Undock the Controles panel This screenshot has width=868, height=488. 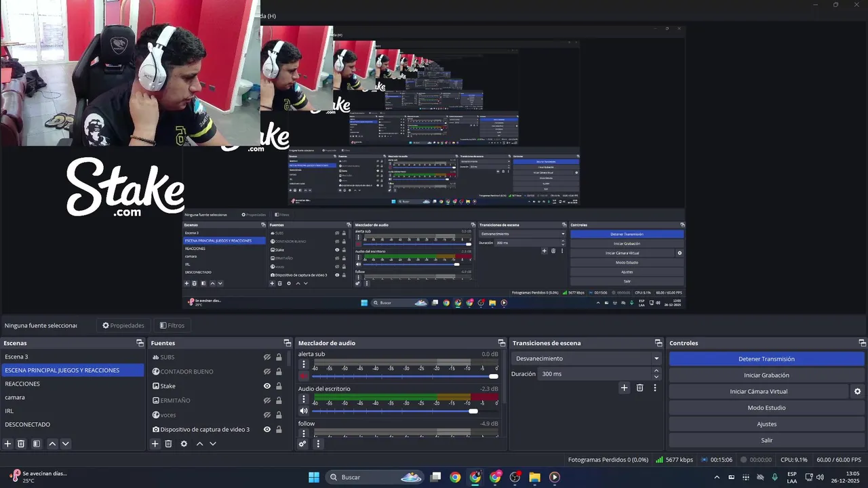[863, 343]
